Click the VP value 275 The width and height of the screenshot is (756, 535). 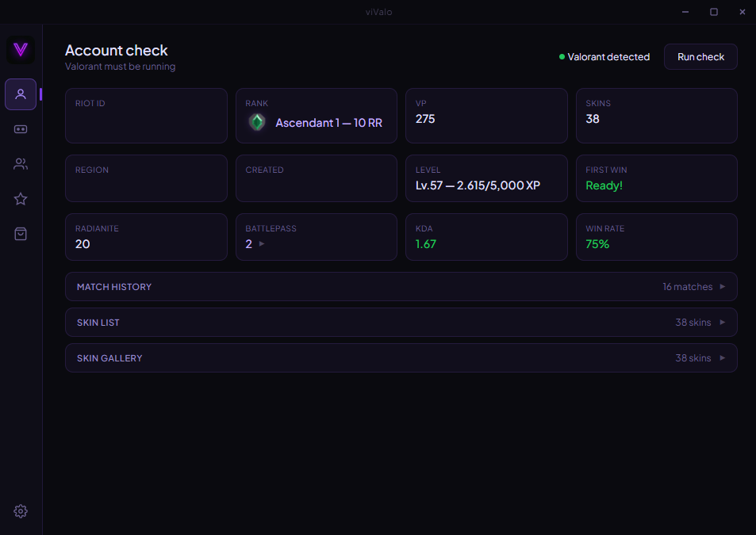click(425, 119)
